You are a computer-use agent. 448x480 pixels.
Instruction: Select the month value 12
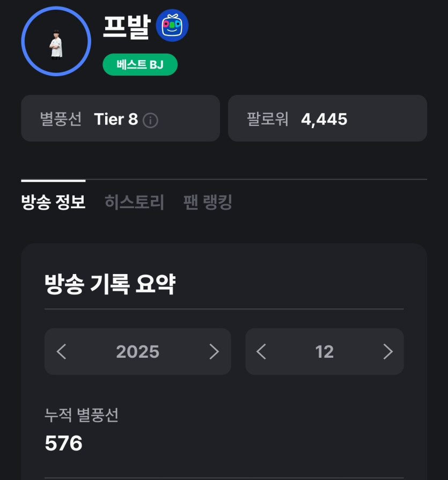[324, 352]
